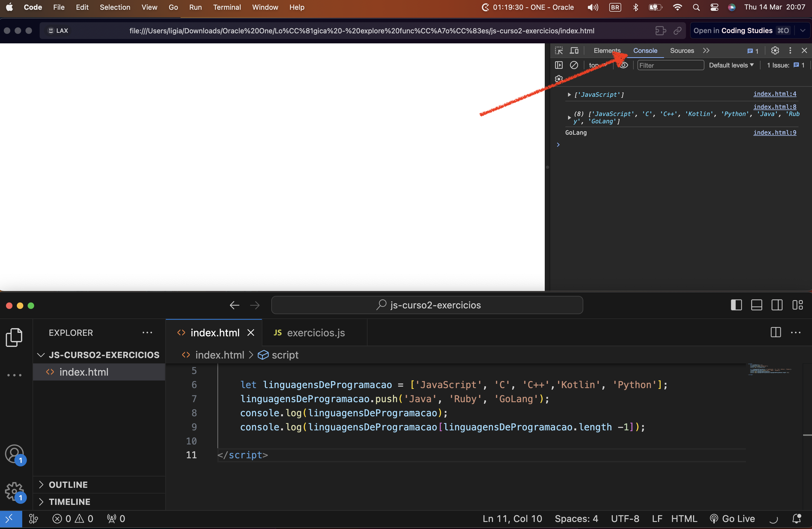Switch to Console tab in DevTools
The image size is (812, 529).
(645, 50)
